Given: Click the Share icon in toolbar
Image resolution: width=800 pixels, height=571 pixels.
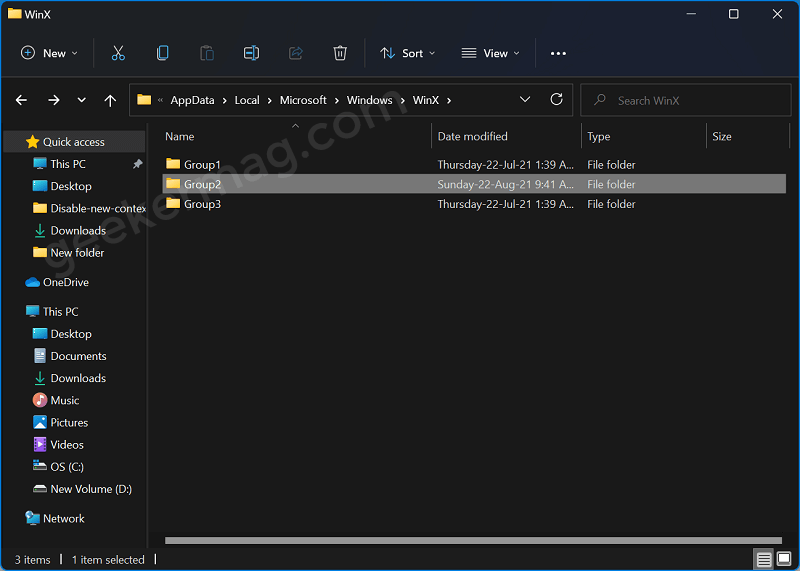Looking at the screenshot, I should click(x=295, y=53).
